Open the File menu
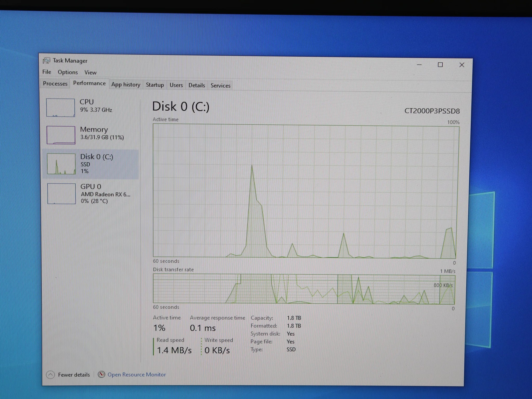Image resolution: width=532 pixels, height=399 pixels. click(47, 72)
